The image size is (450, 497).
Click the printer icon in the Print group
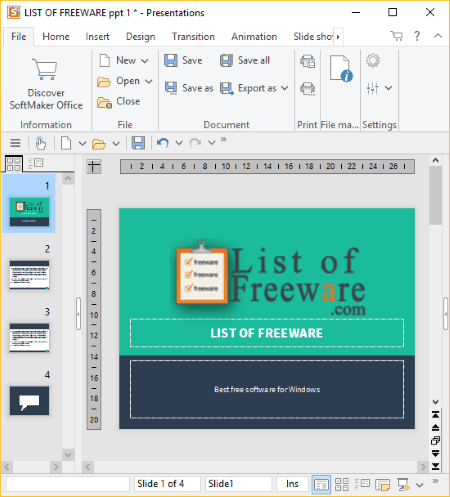307,89
